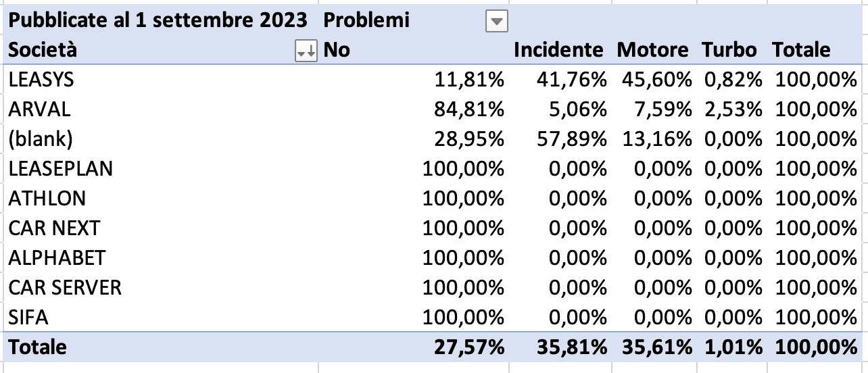The width and height of the screenshot is (868, 373).
Task: Click the (blank) row label
Action: (41, 139)
